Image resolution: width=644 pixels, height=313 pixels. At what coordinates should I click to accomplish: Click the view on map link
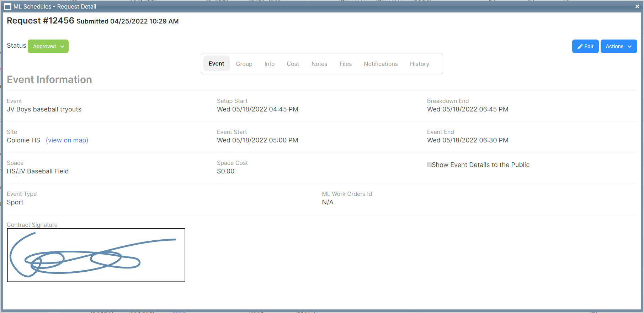click(67, 140)
